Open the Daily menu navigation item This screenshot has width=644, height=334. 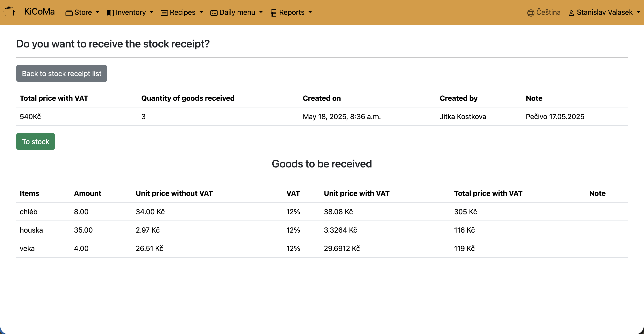[x=237, y=12]
